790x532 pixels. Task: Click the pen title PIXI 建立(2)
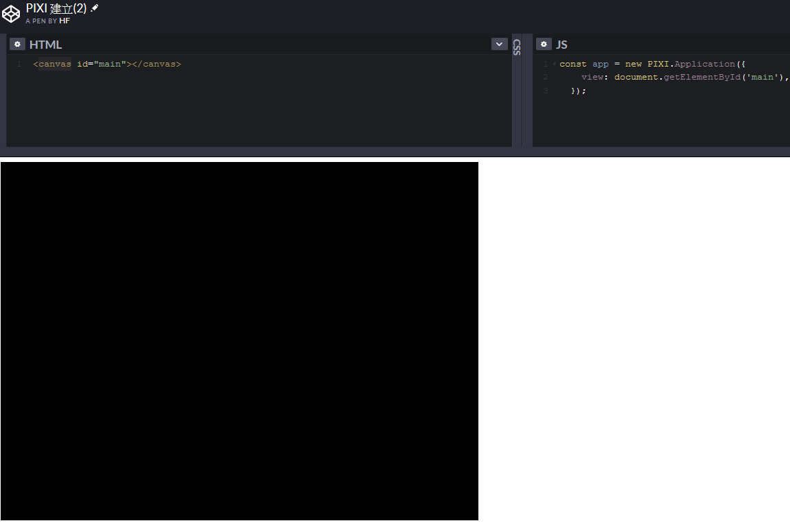click(x=56, y=8)
